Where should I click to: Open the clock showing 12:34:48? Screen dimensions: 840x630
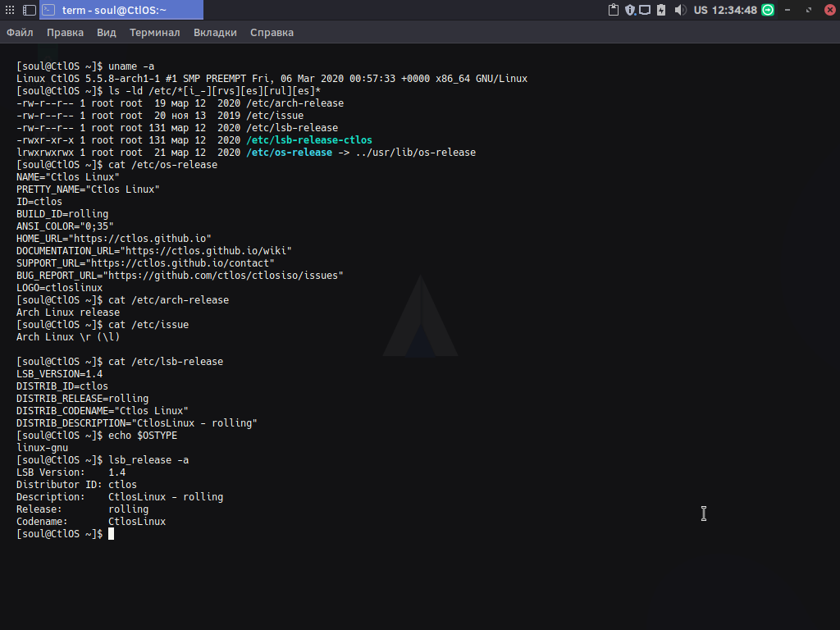click(734, 10)
